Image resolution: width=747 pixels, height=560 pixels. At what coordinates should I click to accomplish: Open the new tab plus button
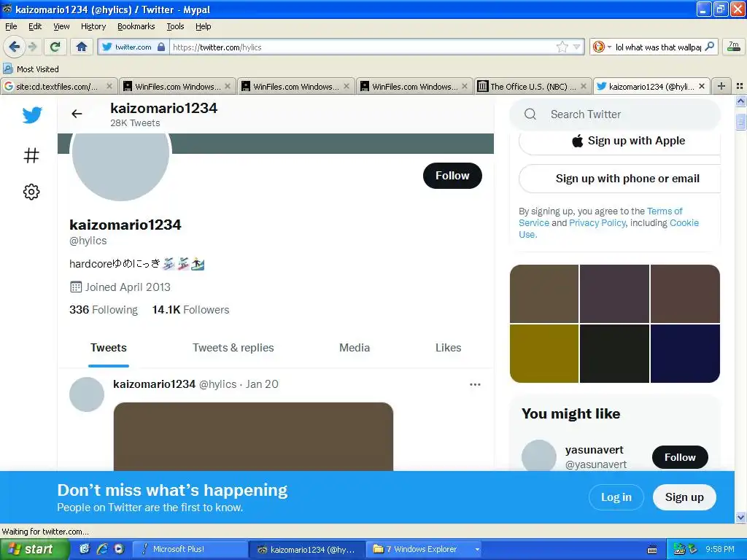[721, 86]
